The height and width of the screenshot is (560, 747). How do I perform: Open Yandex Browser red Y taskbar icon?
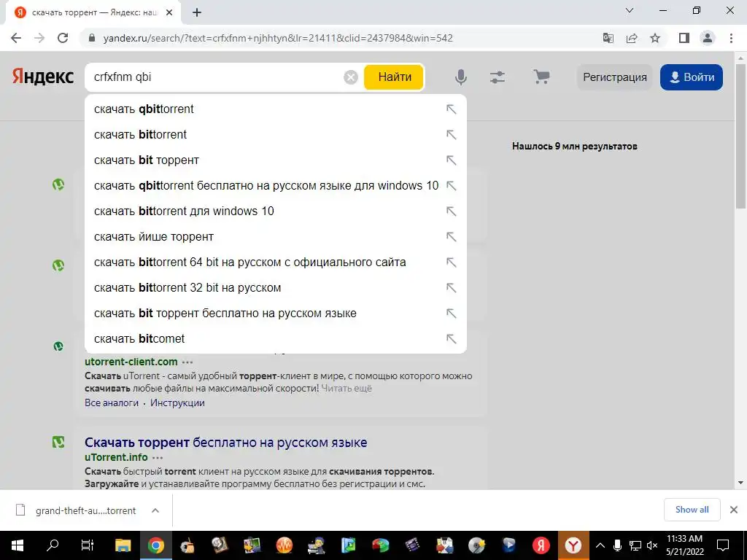pyautogui.click(x=573, y=545)
